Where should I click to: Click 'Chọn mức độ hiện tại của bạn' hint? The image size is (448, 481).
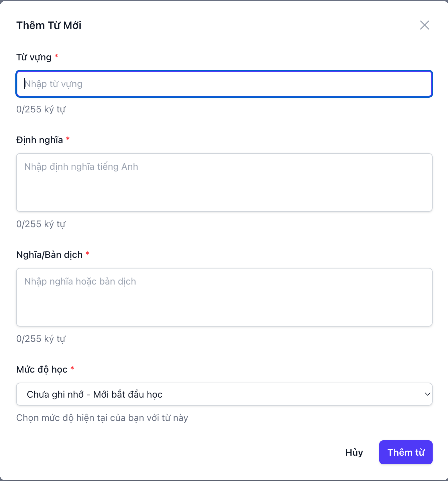[102, 418]
